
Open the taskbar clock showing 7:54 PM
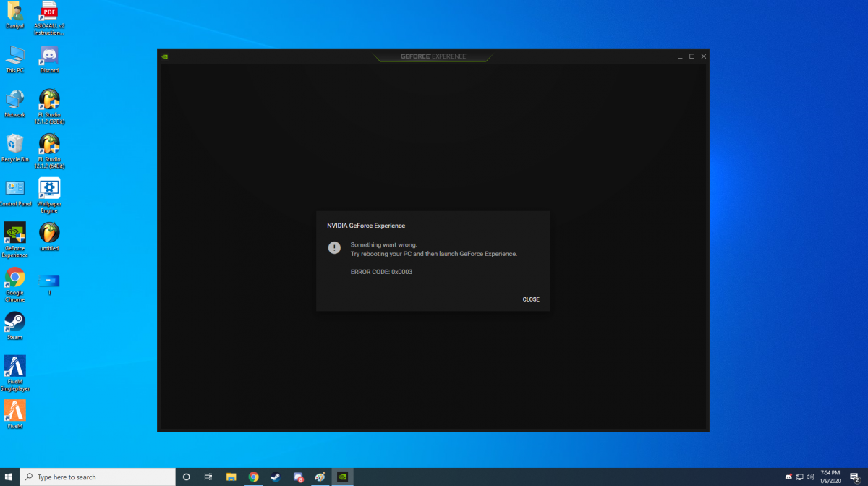pyautogui.click(x=830, y=477)
